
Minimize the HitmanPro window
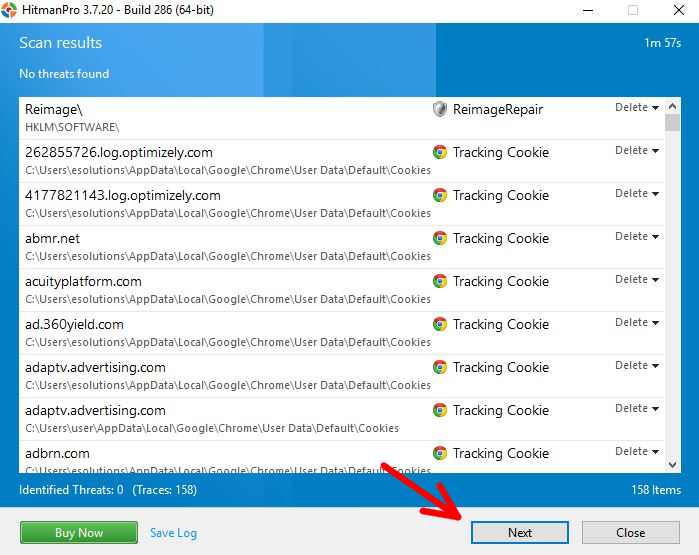click(x=588, y=10)
